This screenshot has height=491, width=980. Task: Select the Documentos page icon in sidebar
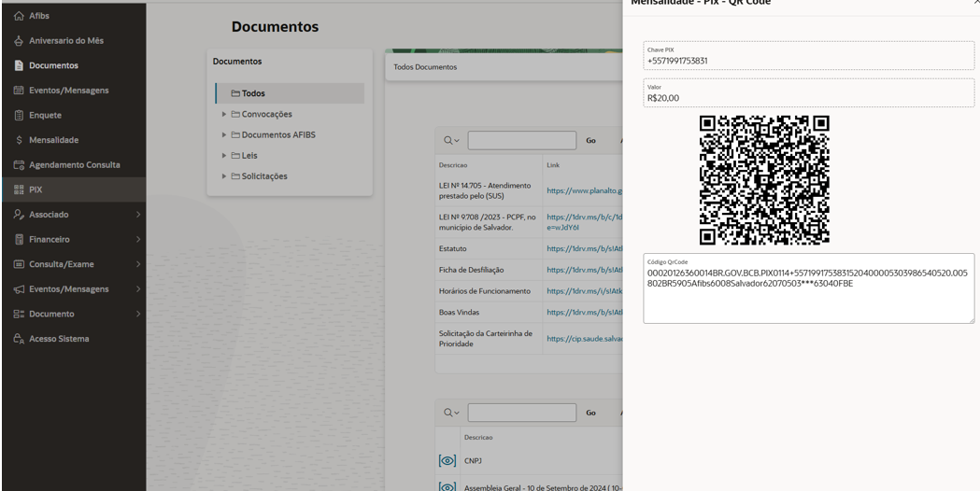(19, 65)
